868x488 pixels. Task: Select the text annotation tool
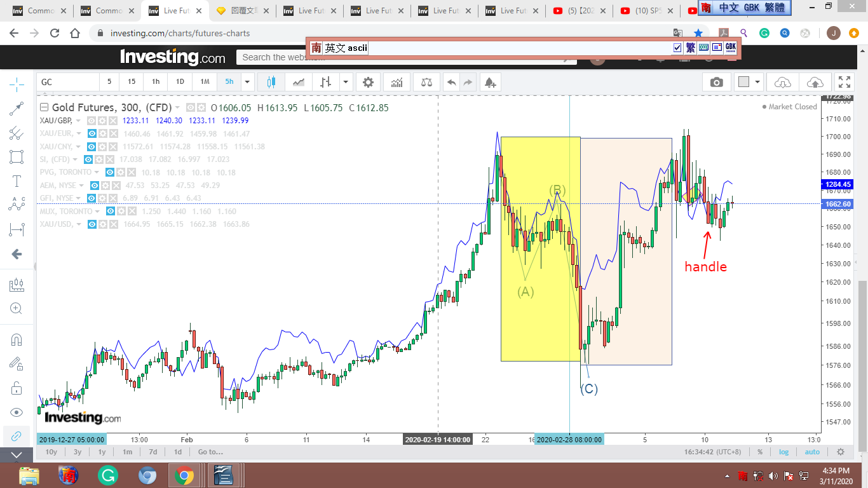17,181
